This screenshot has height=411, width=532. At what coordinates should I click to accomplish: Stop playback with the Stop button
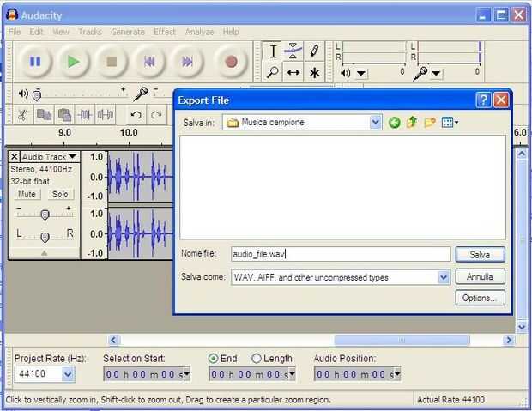pos(112,62)
